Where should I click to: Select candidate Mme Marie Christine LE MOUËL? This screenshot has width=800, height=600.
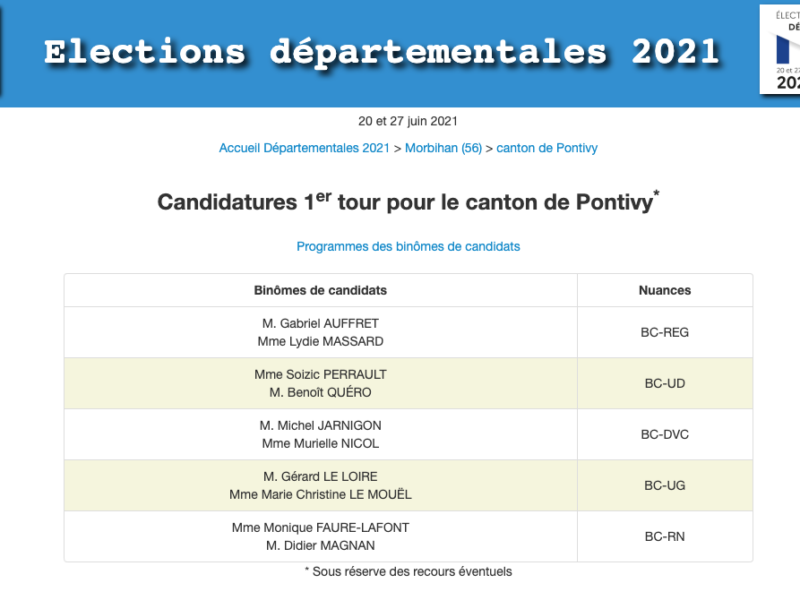320,494
